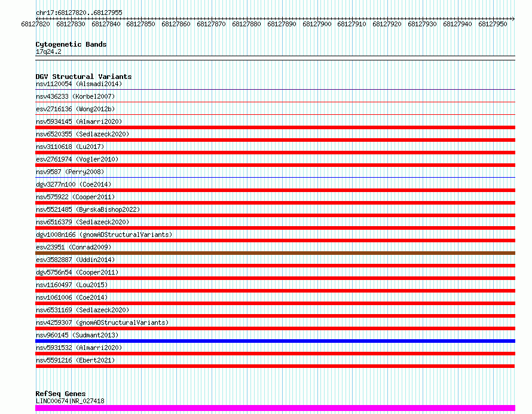Click the dgv5756n54 (Cooper2011) label
This screenshot has height=414, width=532.
[77, 272]
